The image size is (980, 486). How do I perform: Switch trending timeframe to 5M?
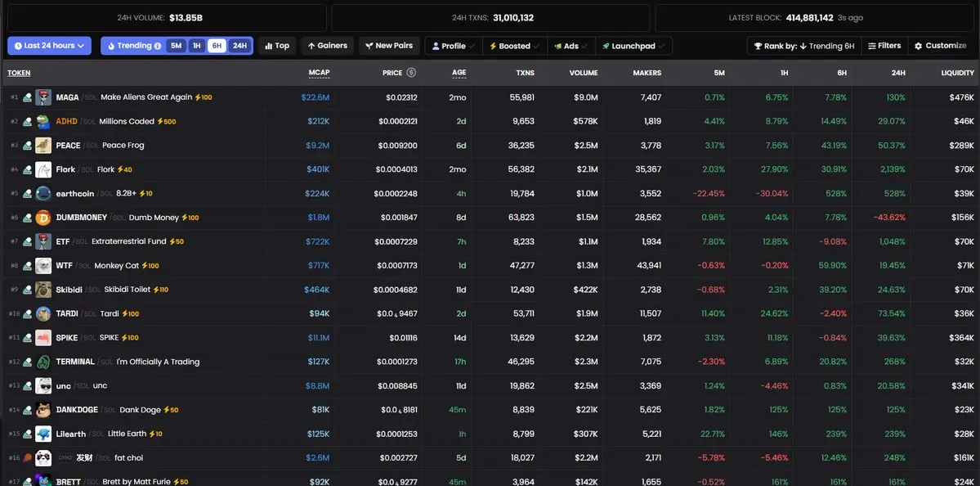click(x=176, y=47)
